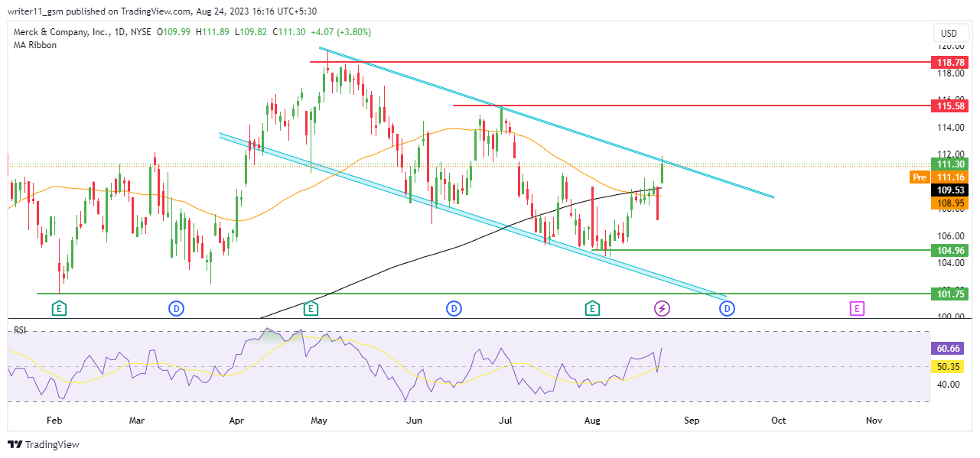Click the Jul label on the time axis
This screenshot has width=980, height=458.
click(505, 420)
